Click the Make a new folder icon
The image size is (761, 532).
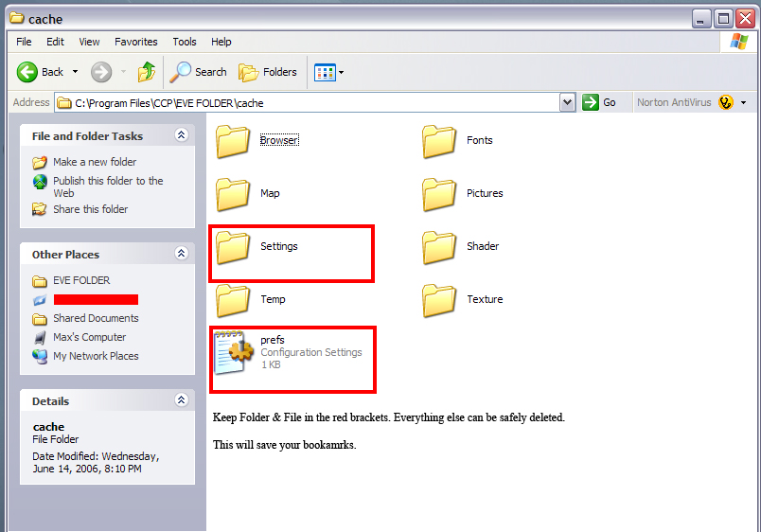(x=40, y=162)
